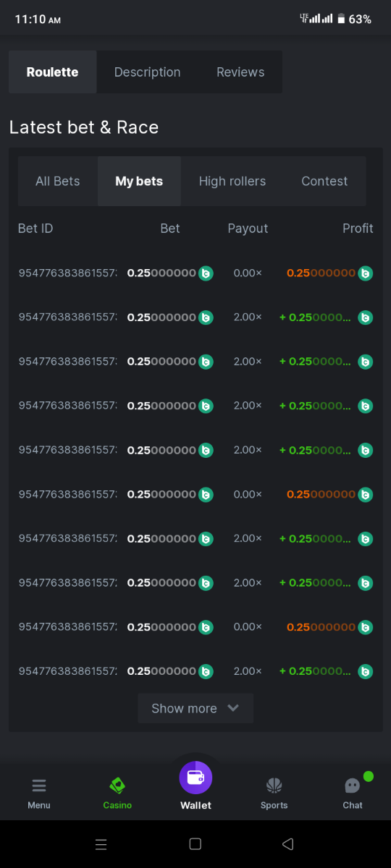
Task: Select the High rollers tab
Action: click(x=232, y=182)
